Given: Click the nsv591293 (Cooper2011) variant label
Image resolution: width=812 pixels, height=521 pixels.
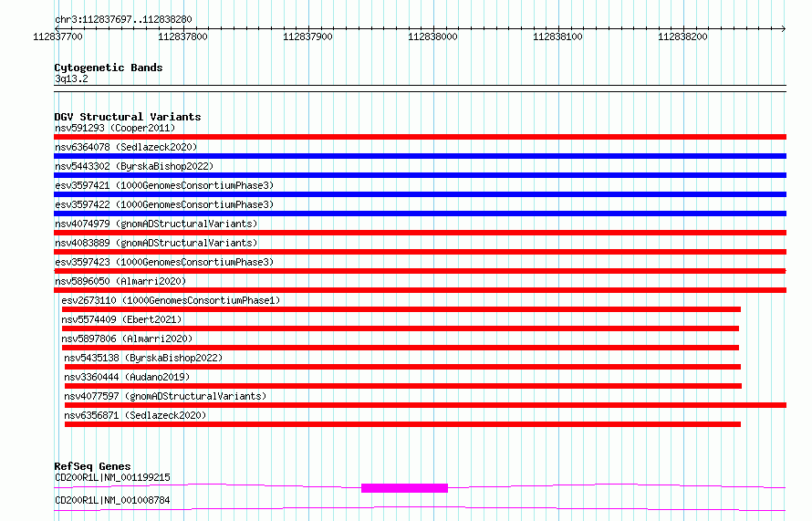Looking at the screenshot, I should 115,128.
